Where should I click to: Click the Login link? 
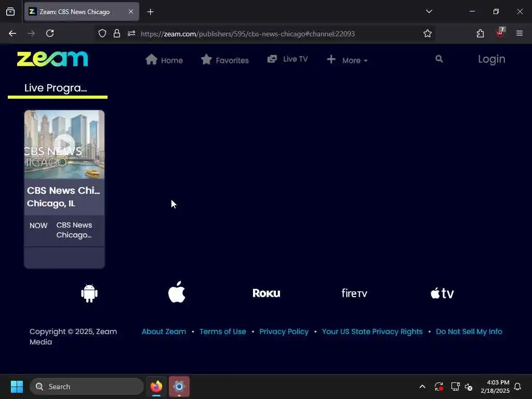click(x=491, y=59)
